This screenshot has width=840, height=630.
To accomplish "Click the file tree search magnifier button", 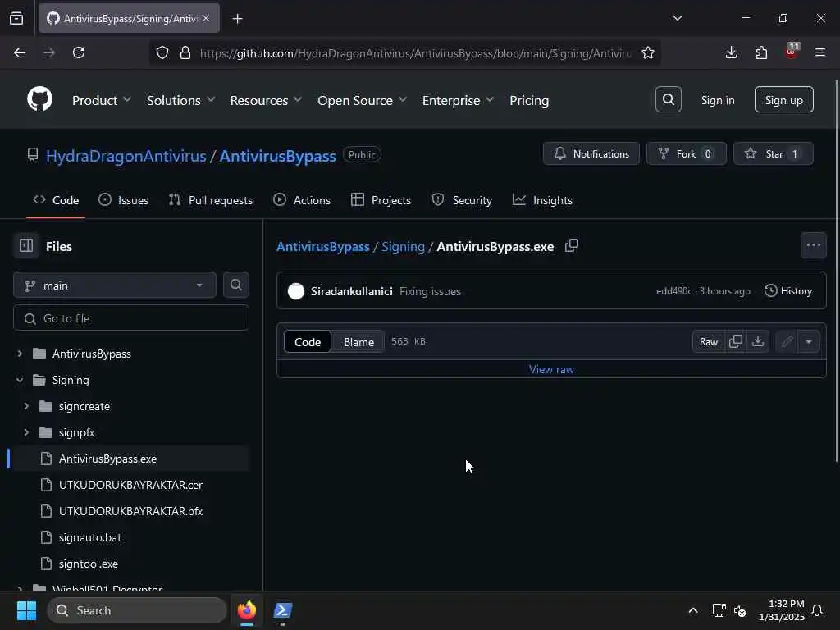I will pyautogui.click(x=235, y=285).
